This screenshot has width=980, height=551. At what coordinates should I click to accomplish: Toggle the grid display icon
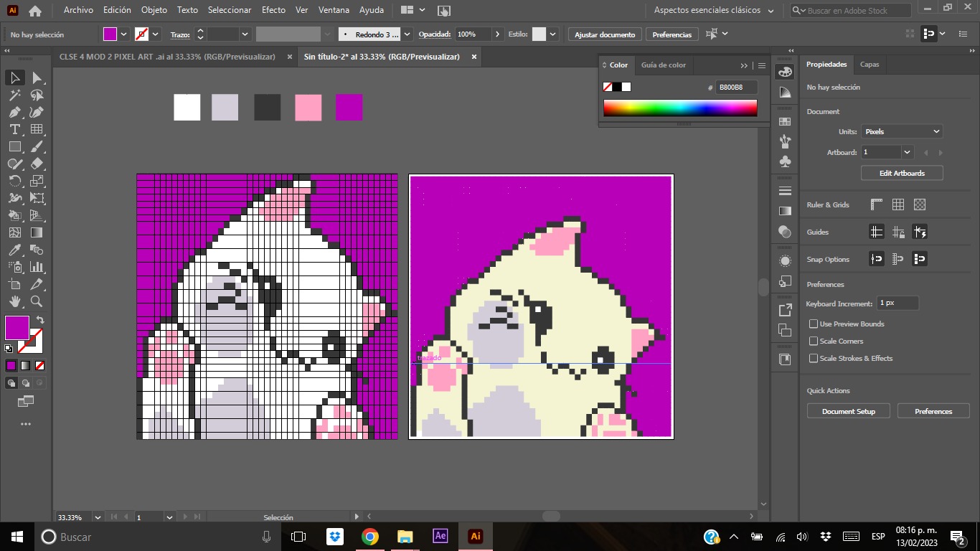898,204
